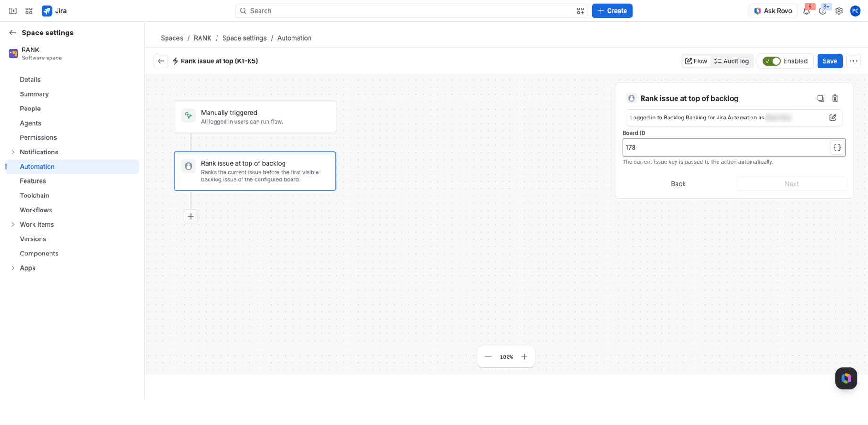This screenshot has height=425, width=868.
Task: Expand the Apps section
Action: [13, 268]
